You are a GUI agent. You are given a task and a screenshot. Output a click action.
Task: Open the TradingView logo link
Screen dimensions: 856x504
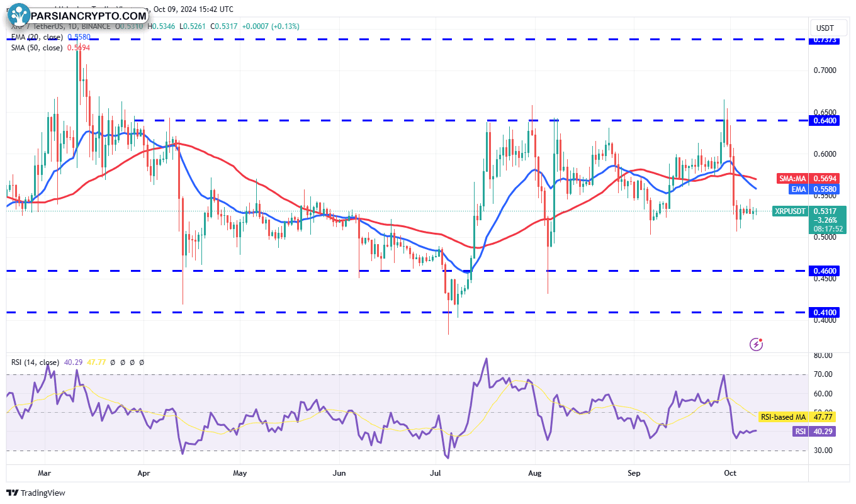(x=36, y=493)
